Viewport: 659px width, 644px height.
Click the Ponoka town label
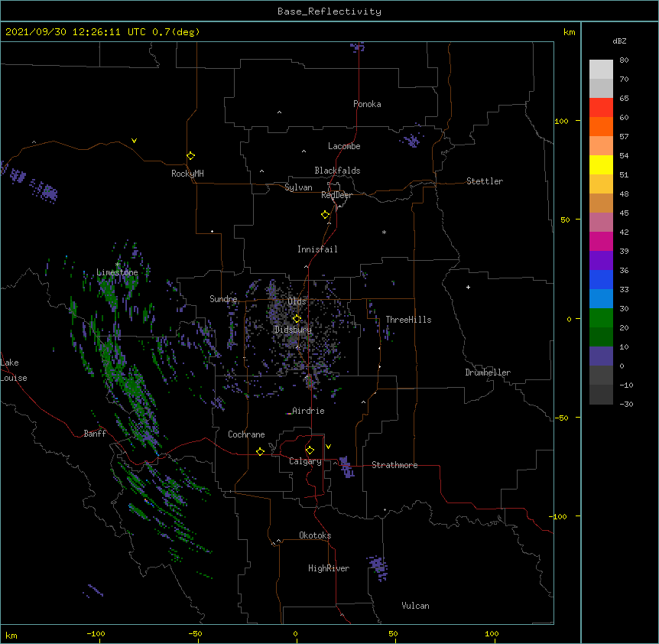click(367, 104)
